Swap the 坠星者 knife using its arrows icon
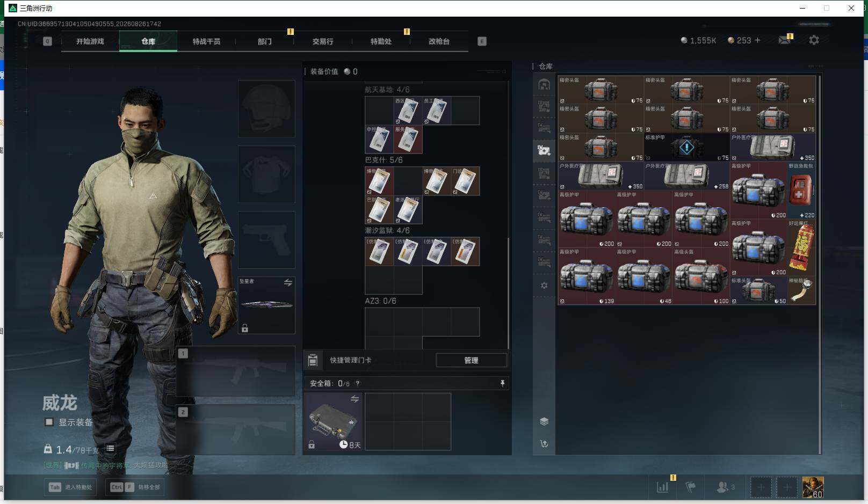Viewport: 868px width, 504px height. coord(288,282)
